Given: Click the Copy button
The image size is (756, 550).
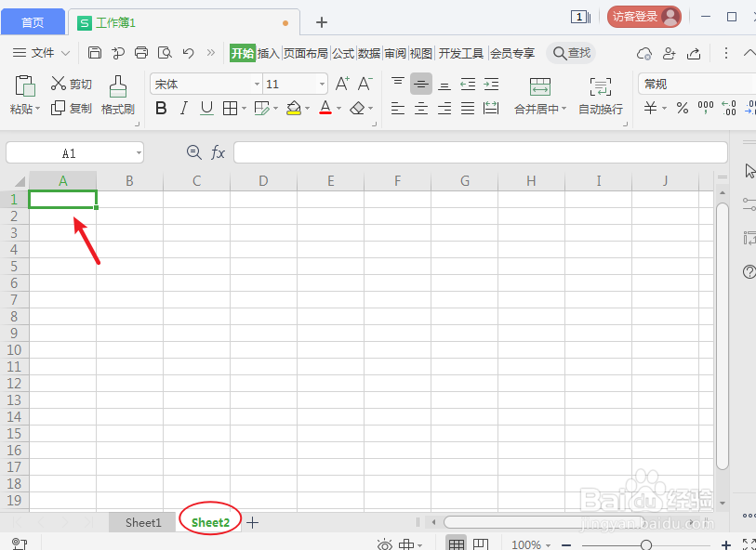Looking at the screenshot, I should pyautogui.click(x=72, y=109).
